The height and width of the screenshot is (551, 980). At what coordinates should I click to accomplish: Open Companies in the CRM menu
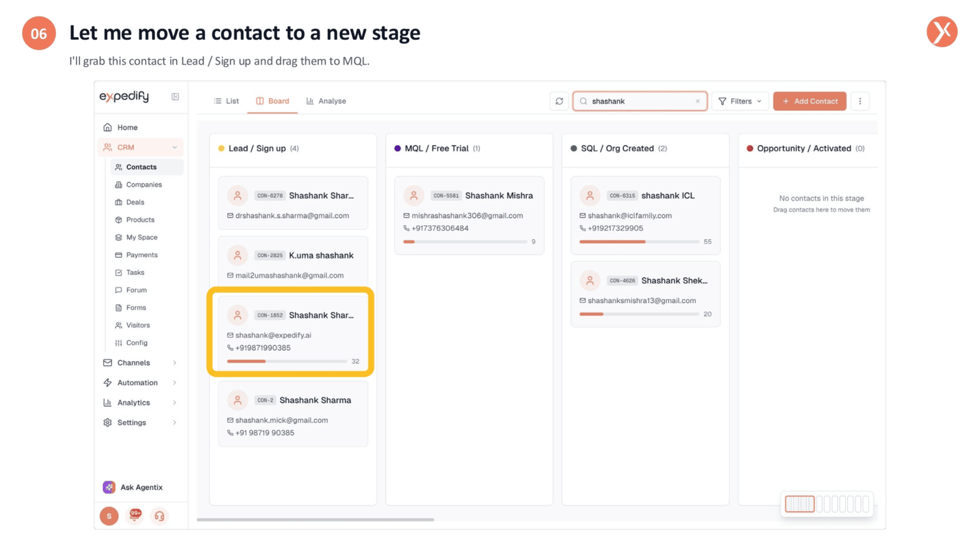(x=144, y=184)
